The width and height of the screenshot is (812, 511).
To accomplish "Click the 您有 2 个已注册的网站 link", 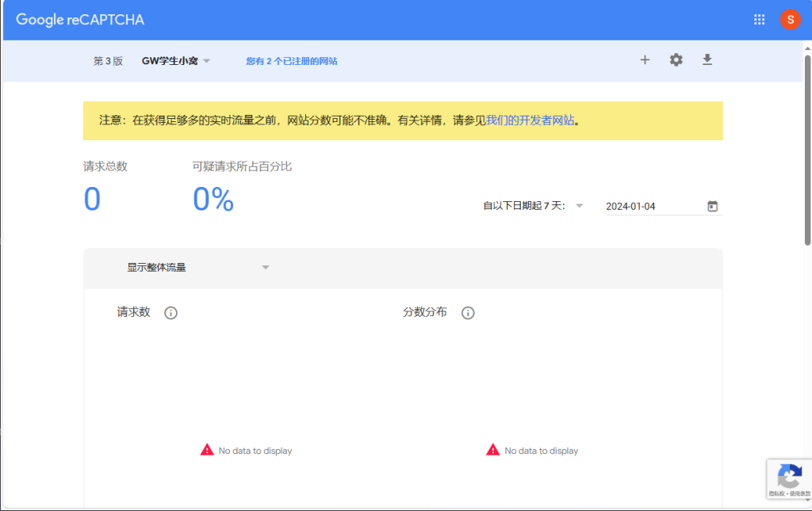I will click(292, 61).
